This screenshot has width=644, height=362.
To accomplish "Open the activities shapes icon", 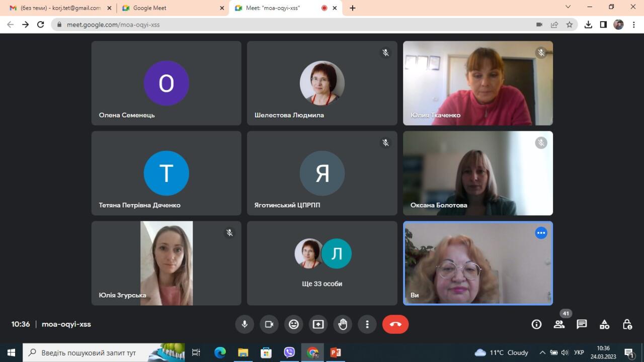I will pos(604,324).
